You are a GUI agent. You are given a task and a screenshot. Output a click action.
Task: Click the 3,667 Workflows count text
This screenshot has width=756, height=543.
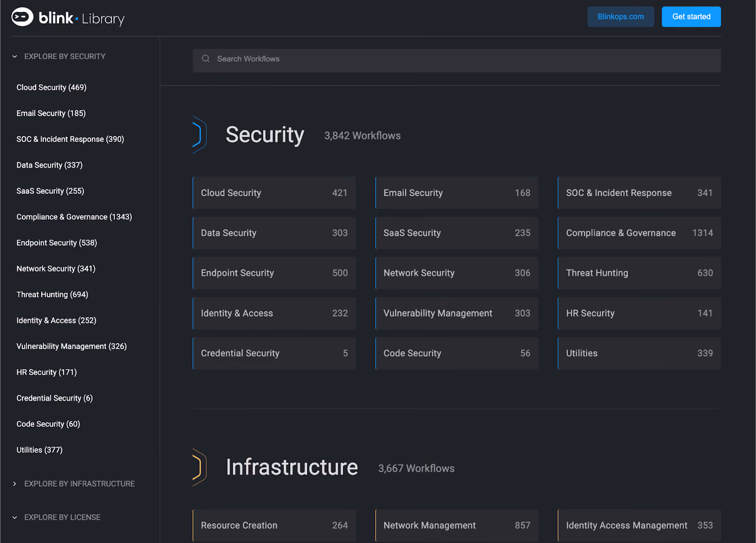(416, 469)
